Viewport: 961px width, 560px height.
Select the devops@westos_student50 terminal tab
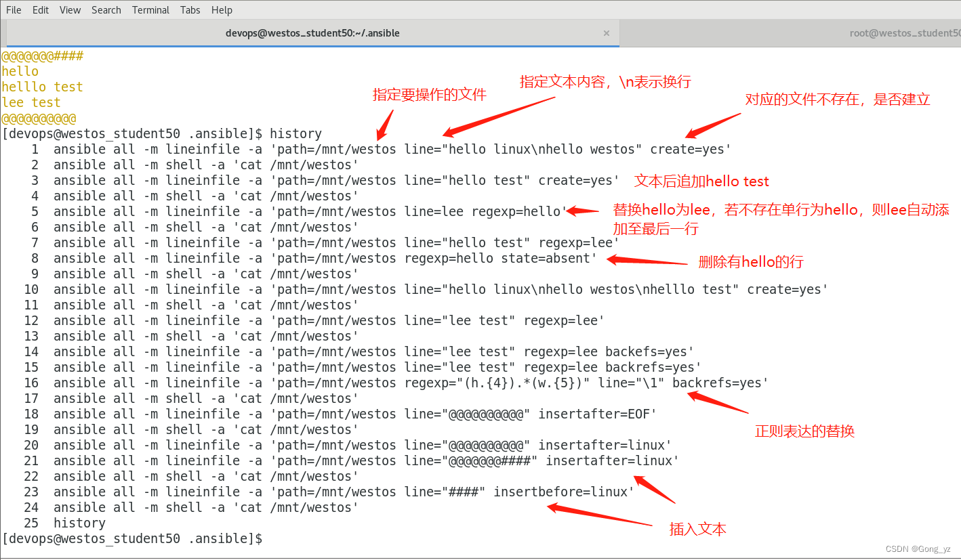click(312, 33)
